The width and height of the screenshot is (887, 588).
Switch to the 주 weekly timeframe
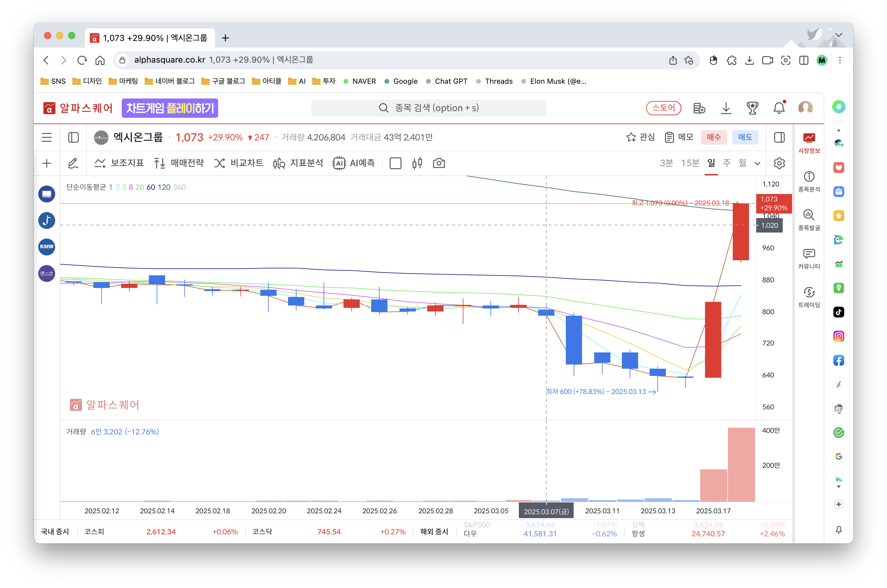pos(726,163)
